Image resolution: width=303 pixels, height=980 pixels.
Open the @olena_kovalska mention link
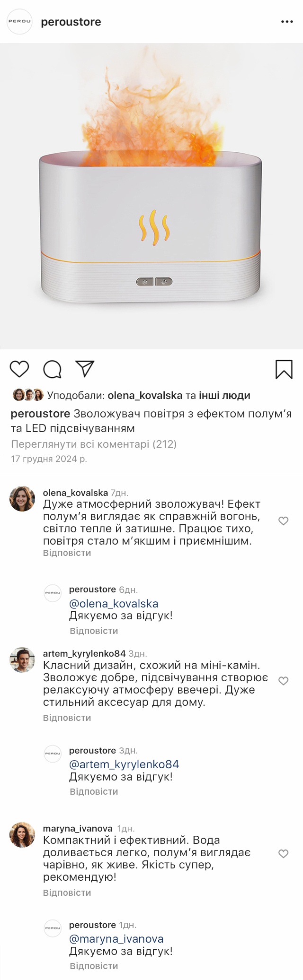click(x=114, y=604)
